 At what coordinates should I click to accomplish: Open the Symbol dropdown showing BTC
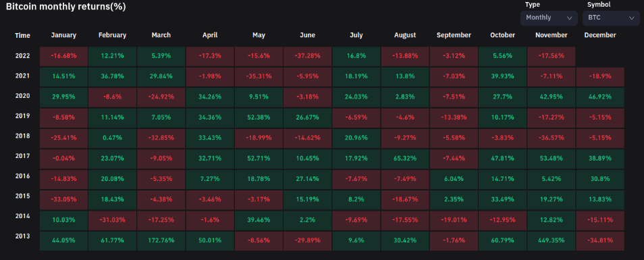point(611,18)
